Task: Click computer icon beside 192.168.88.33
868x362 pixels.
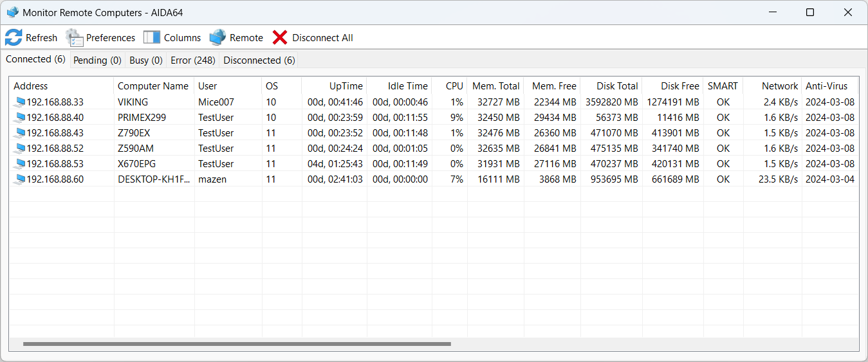Action: coord(19,102)
